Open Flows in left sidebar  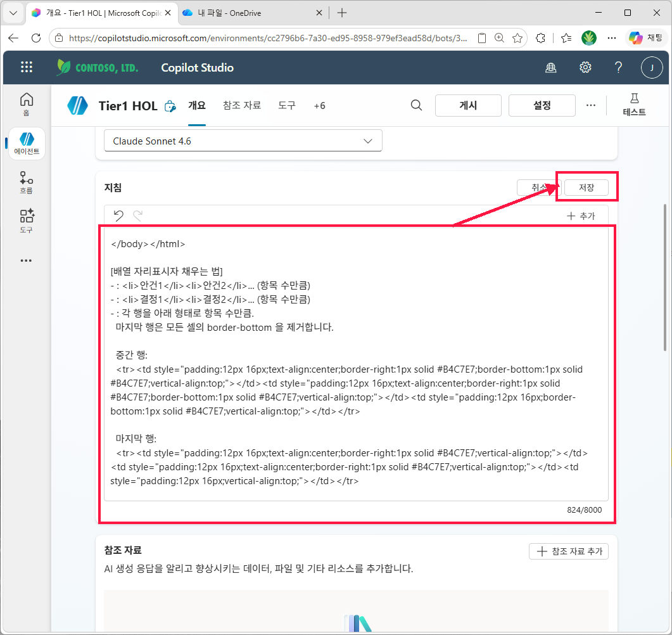coord(27,183)
